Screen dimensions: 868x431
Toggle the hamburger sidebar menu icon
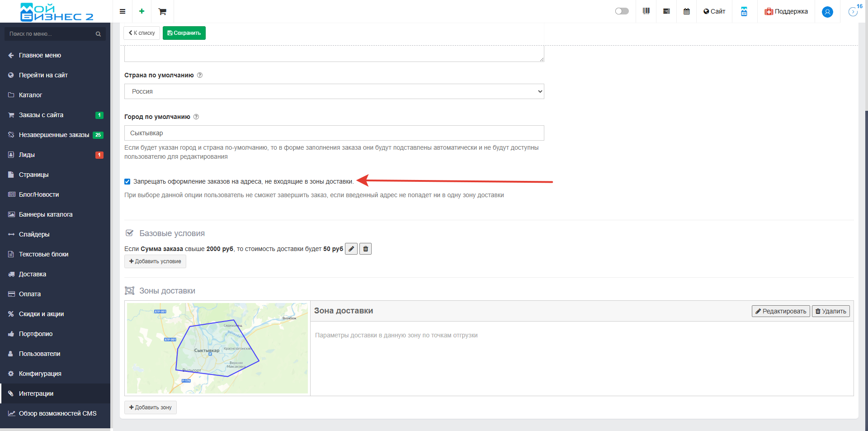123,11
